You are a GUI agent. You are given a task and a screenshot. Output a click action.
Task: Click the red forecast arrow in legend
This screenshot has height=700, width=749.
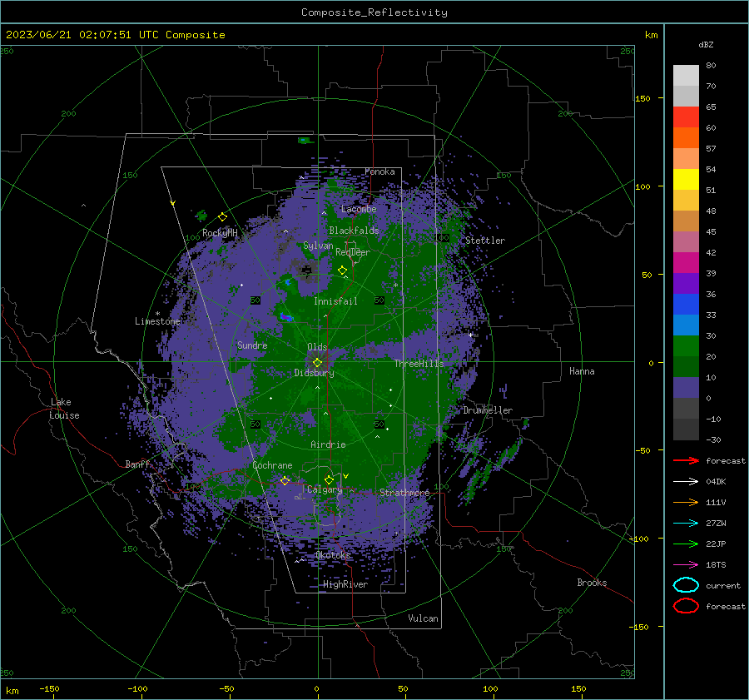pos(686,460)
